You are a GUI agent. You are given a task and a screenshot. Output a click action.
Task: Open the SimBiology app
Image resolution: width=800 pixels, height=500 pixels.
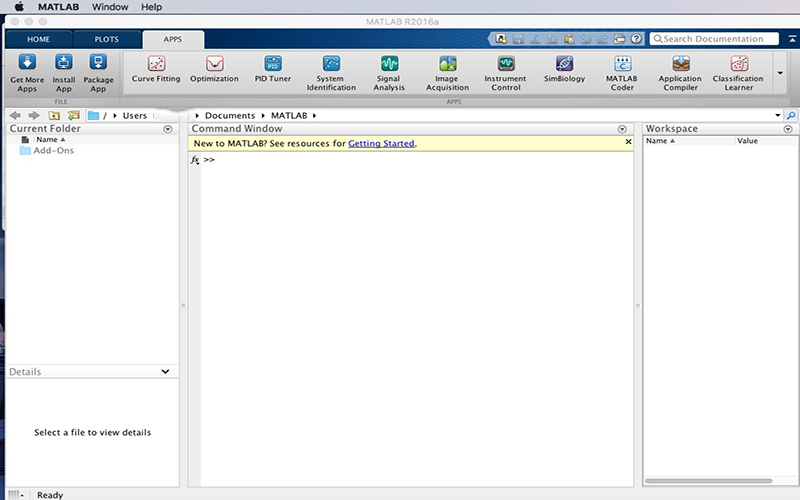pos(564,68)
